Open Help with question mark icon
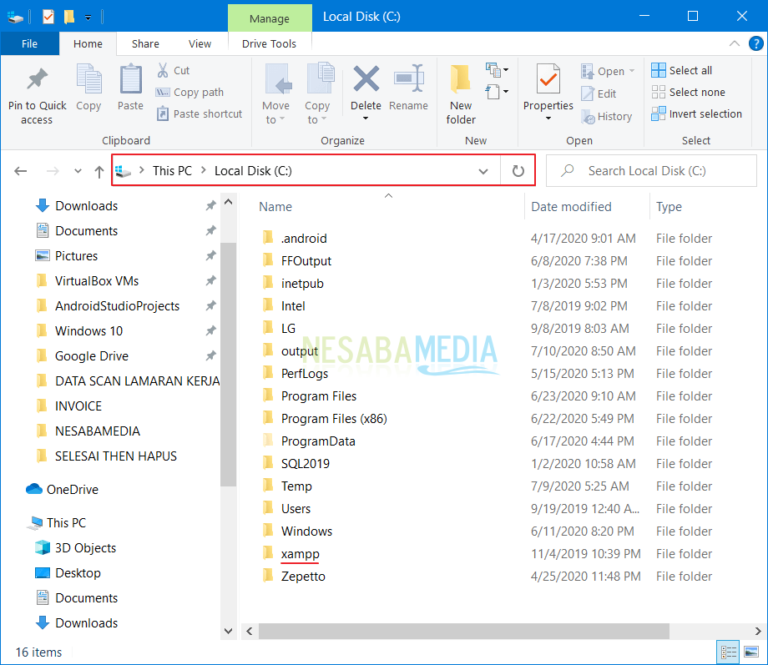768x665 pixels. coord(756,44)
